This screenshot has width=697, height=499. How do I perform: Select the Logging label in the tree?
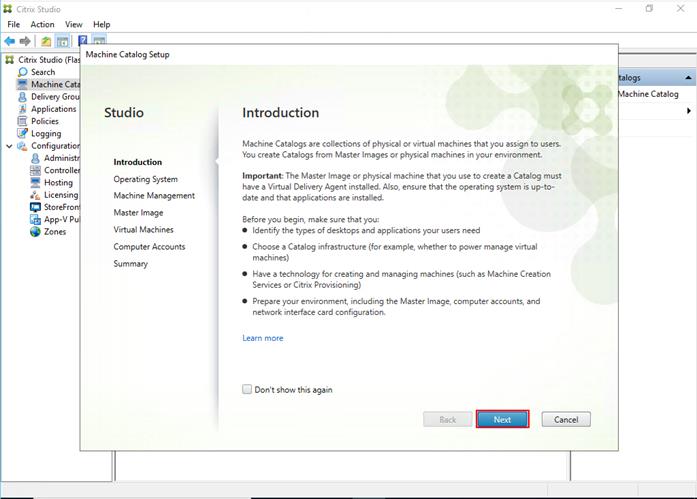pos(46,133)
